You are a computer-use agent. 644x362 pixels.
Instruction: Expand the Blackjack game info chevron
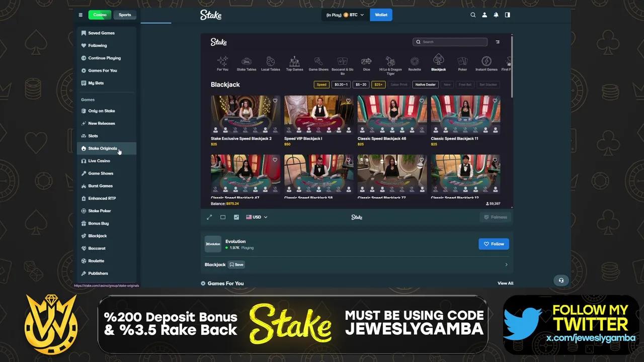pos(506,264)
